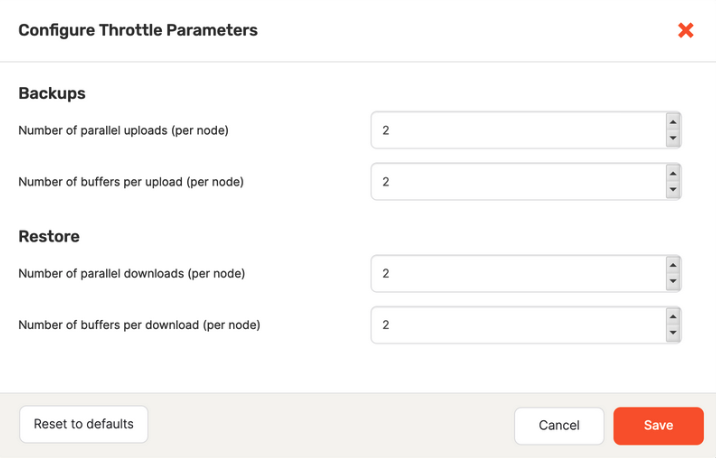Increase the parallel uploads value by one
Image resolution: width=716 pixels, height=458 pixels.
pyautogui.click(x=673, y=122)
